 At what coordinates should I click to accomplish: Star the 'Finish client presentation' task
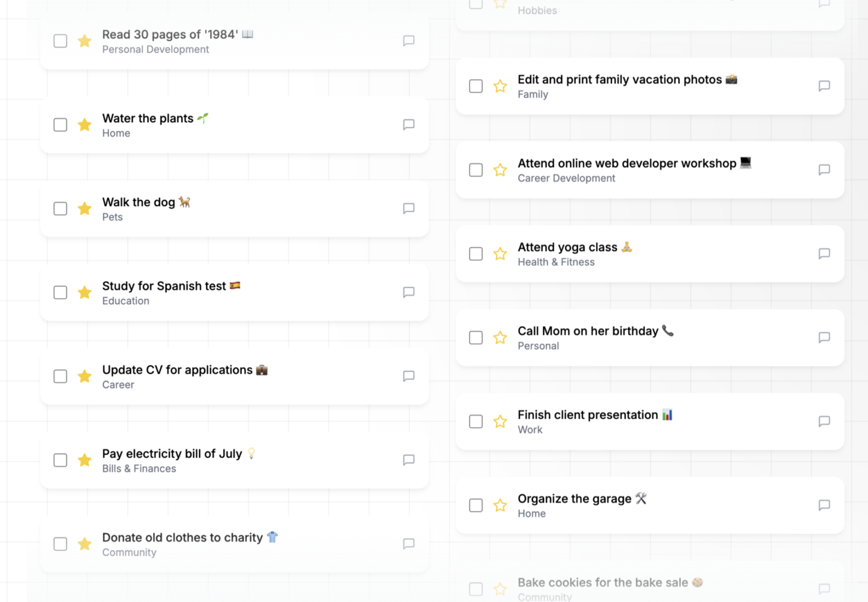500,421
